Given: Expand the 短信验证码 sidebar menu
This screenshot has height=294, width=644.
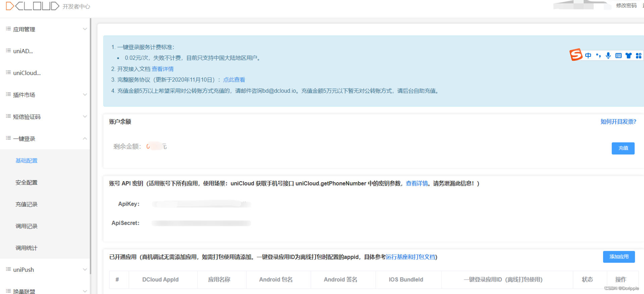Looking at the screenshot, I should [x=45, y=116].
